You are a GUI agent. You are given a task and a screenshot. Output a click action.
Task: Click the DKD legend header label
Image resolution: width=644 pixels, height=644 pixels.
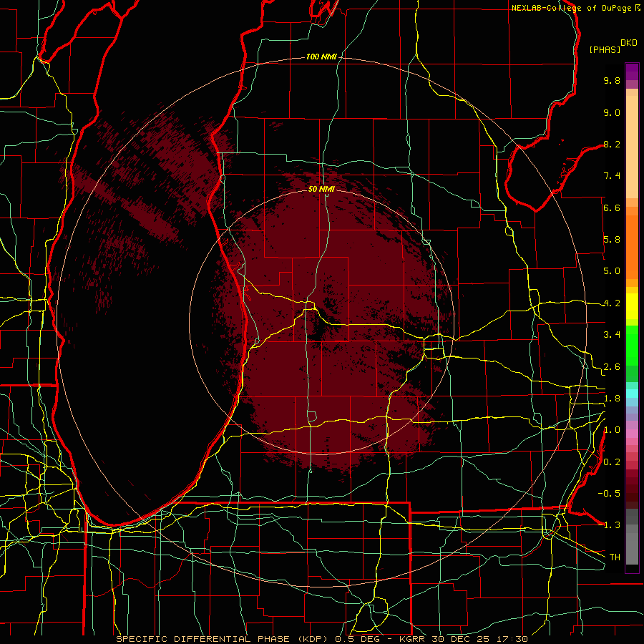pos(629,43)
